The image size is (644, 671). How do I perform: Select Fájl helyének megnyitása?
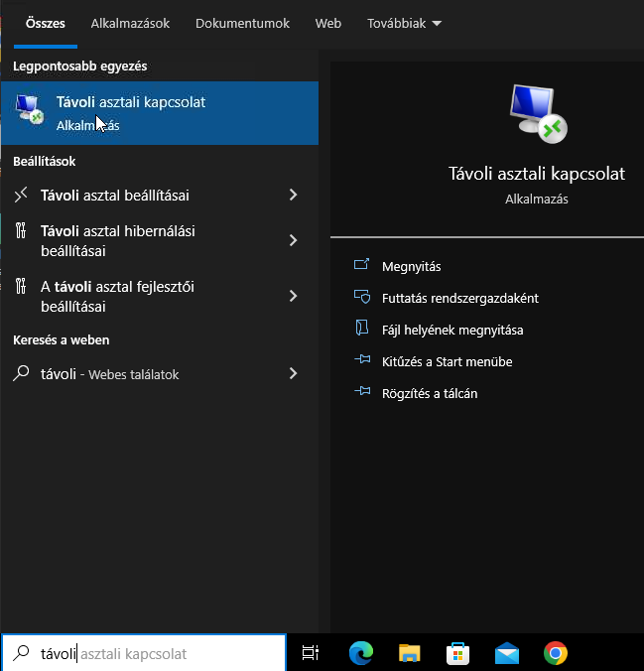451,330
